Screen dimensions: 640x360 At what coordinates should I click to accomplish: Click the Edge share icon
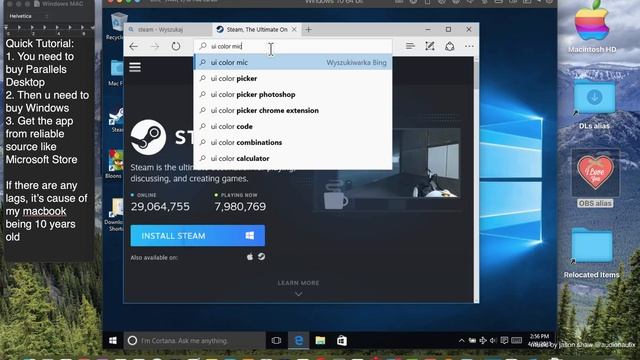pos(450,46)
